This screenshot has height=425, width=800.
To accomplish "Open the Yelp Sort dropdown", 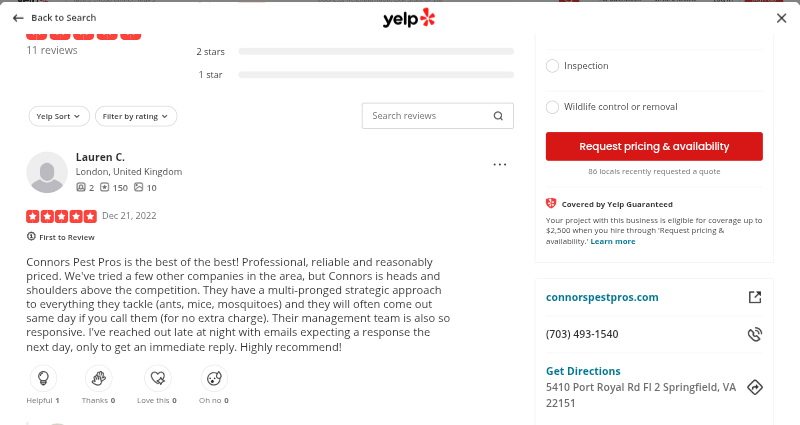I will [x=59, y=116].
